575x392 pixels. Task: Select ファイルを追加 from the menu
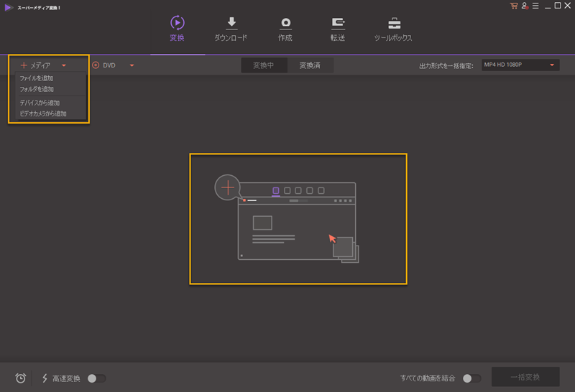click(x=37, y=78)
